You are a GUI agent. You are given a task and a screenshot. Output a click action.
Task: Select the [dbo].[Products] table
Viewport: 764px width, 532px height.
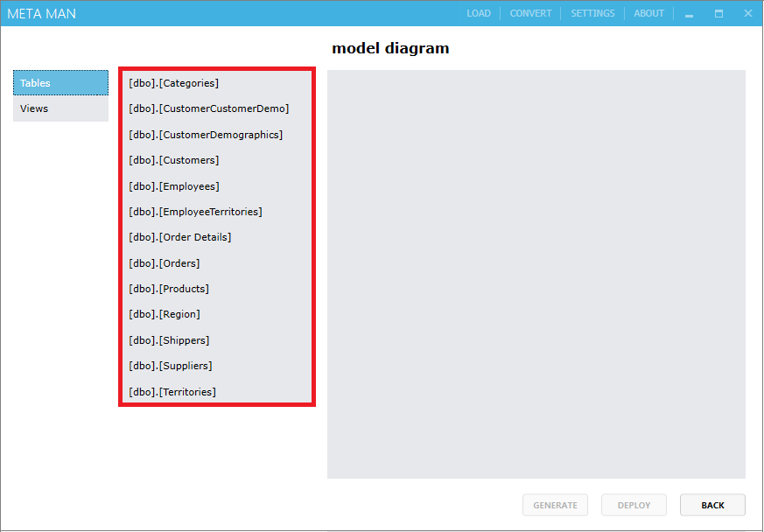click(x=168, y=288)
